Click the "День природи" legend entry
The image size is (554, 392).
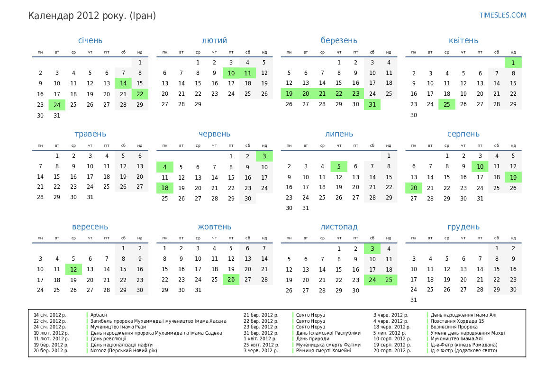point(313,338)
